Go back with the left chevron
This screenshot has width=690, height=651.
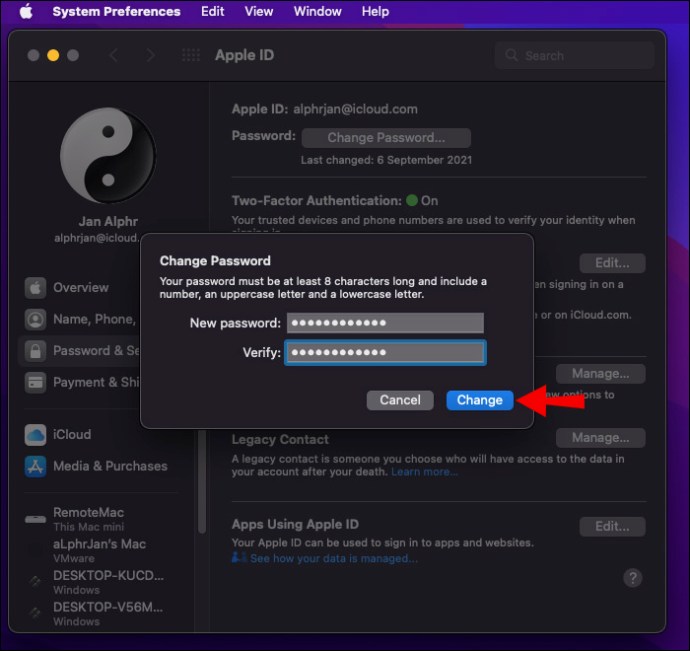pos(114,55)
